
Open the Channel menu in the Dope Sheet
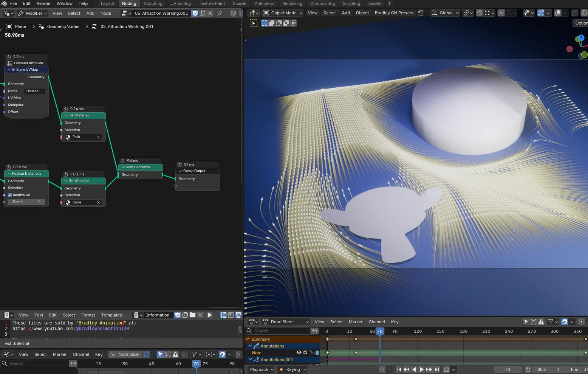point(377,322)
